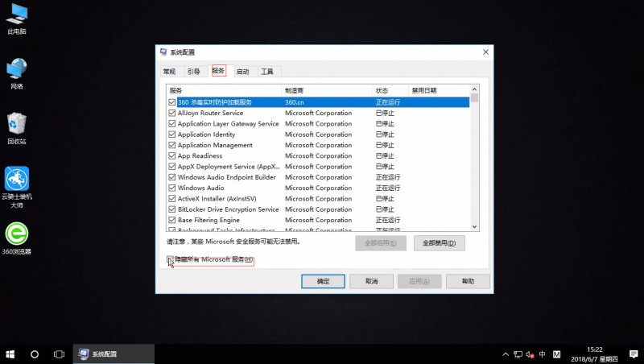This screenshot has width=644, height=364.
Task: Open the network tray icon
Action: 518,354
